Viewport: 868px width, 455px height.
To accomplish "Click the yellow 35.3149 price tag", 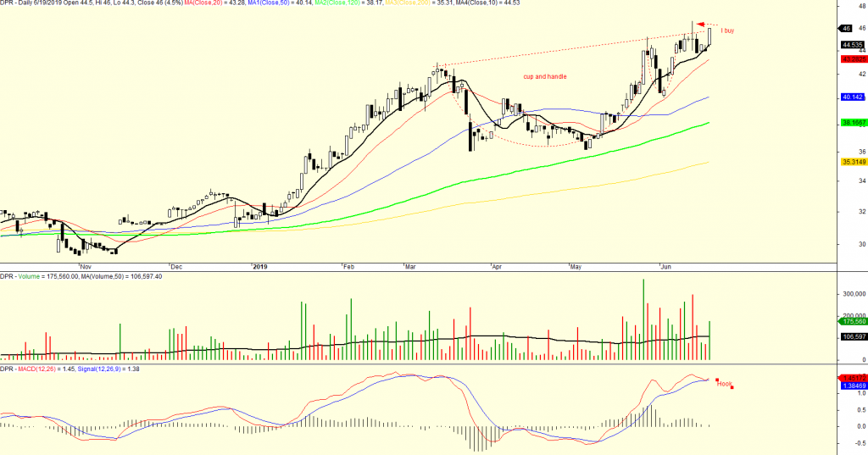I will click(x=852, y=162).
